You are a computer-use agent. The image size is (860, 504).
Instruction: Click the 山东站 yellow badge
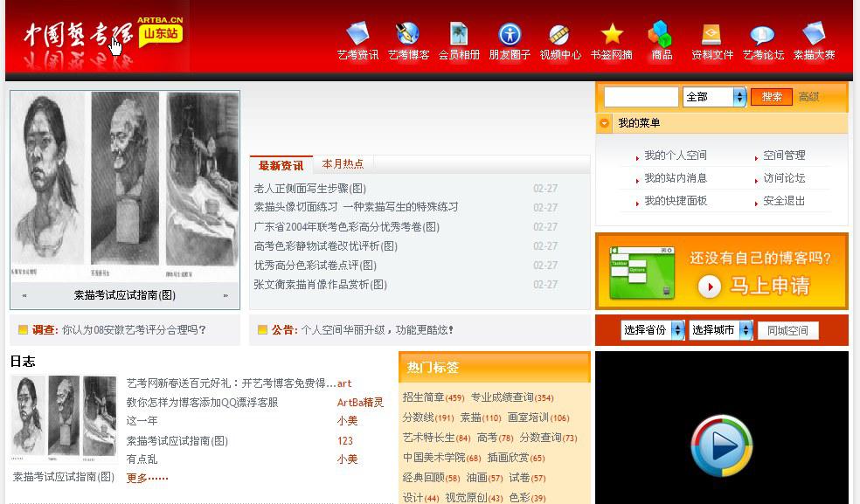pos(160,33)
